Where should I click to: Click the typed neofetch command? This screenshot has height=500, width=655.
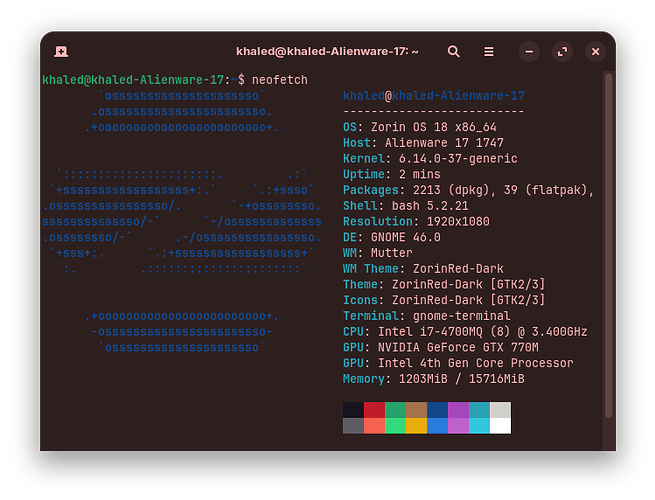[281, 79]
